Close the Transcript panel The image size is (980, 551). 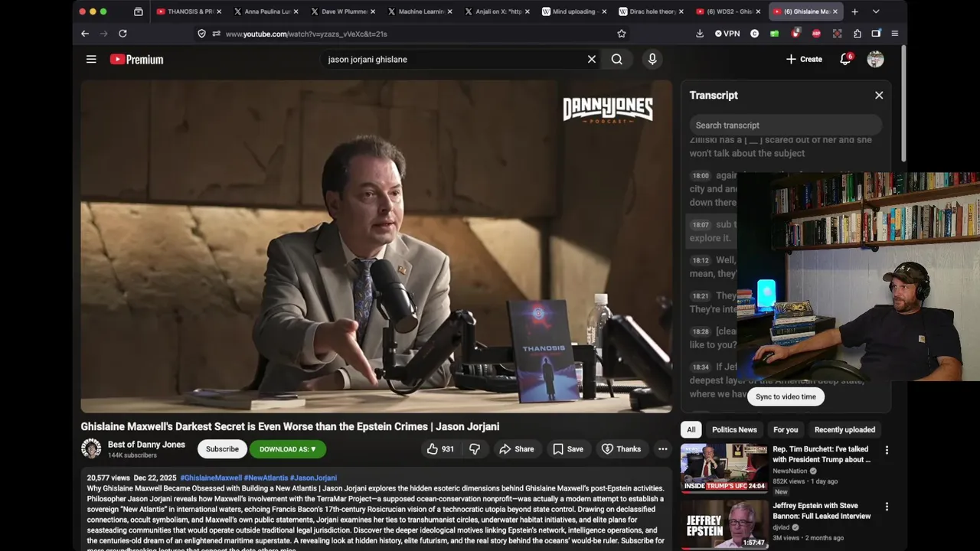(x=879, y=95)
